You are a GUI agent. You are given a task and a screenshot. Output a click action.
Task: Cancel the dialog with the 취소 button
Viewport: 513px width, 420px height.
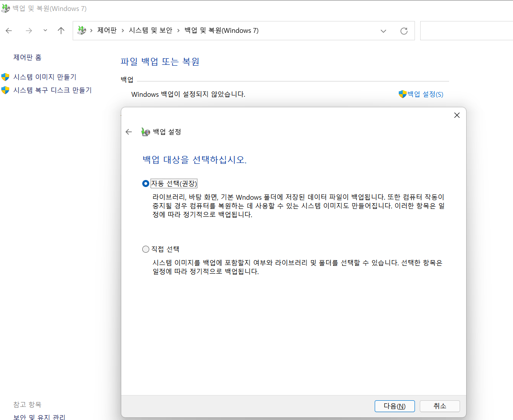coord(439,406)
